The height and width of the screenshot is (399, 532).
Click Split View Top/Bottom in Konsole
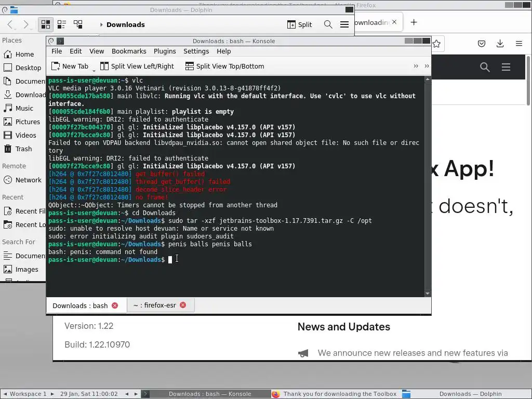(x=224, y=66)
